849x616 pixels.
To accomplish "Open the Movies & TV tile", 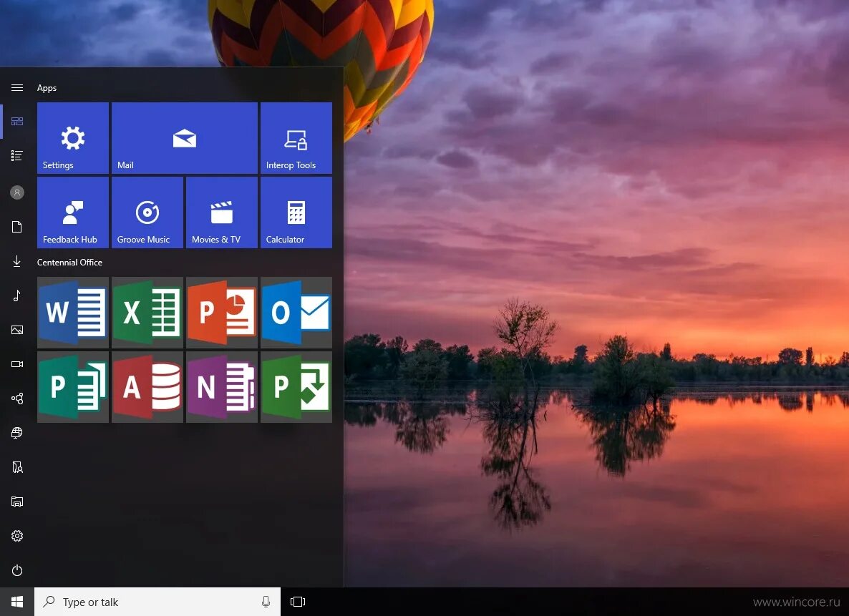I will (221, 212).
